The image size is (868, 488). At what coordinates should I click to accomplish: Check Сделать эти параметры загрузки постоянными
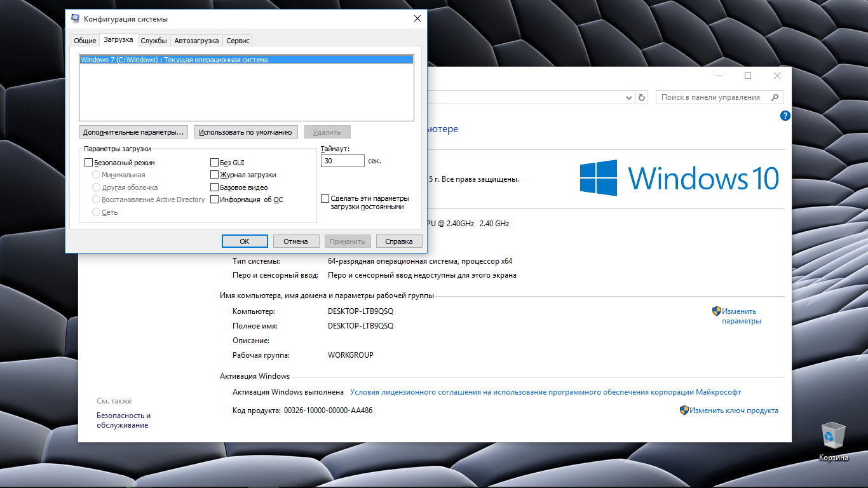[x=325, y=198]
